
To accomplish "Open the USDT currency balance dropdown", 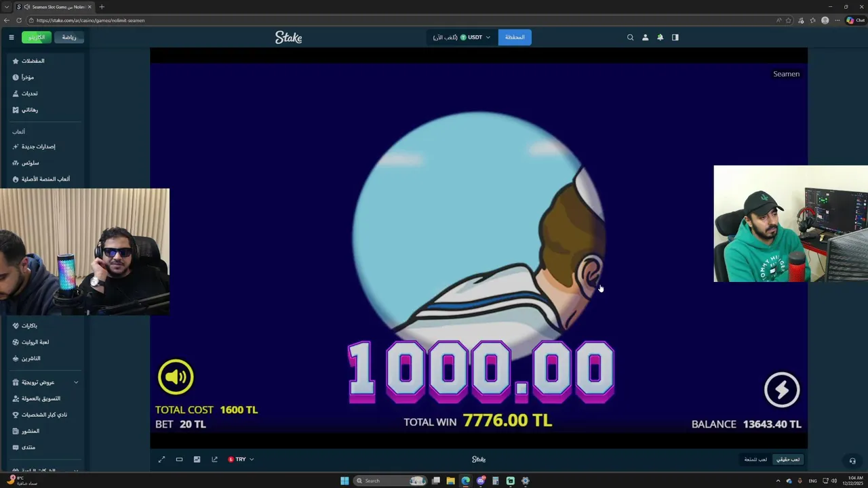I will pyautogui.click(x=462, y=37).
